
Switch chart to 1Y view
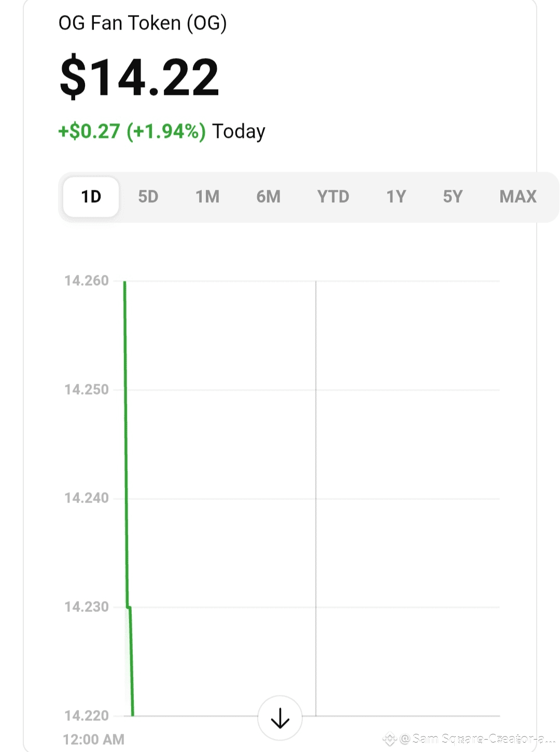396,197
